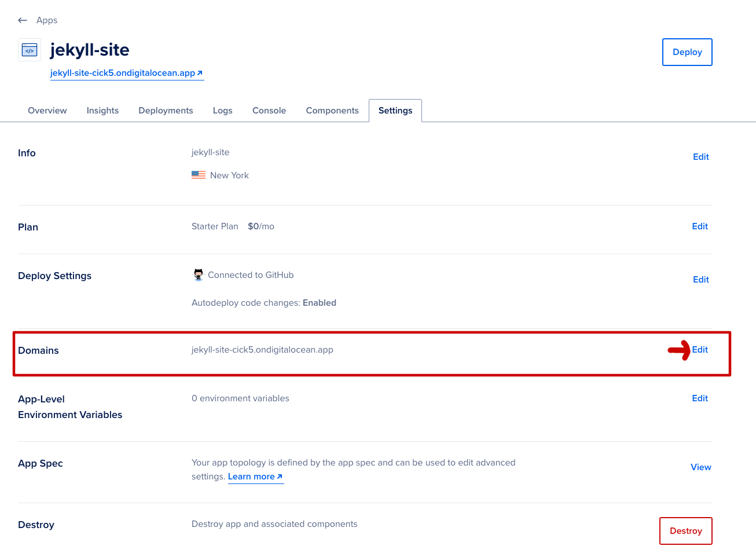Click the back arrow next to Apps
This screenshot has width=756, height=557.
click(x=23, y=20)
